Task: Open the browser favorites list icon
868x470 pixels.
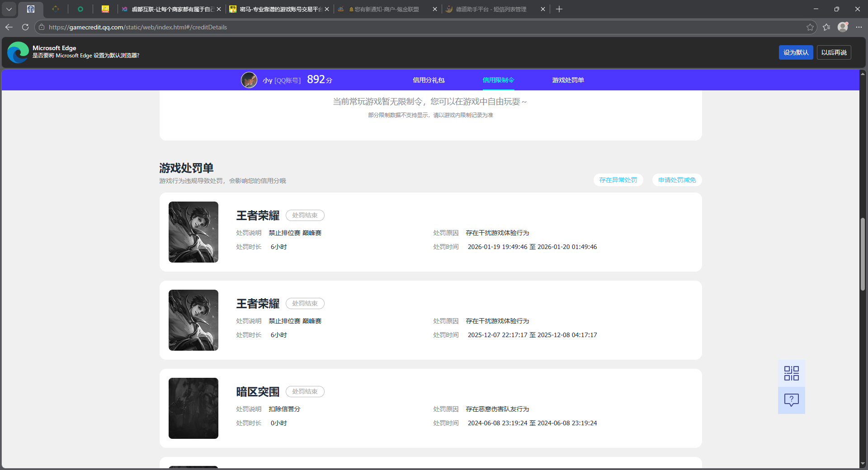Action: click(826, 27)
